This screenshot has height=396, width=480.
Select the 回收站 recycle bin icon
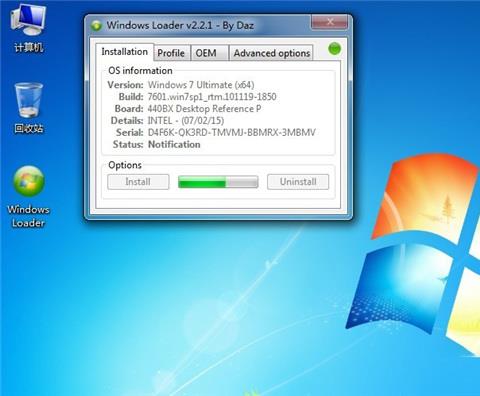(x=29, y=108)
